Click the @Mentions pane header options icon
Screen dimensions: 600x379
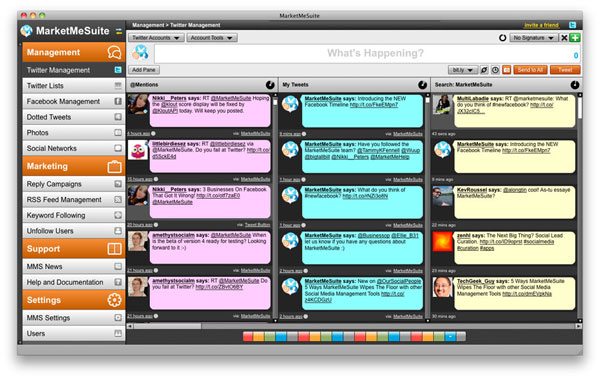pos(270,85)
